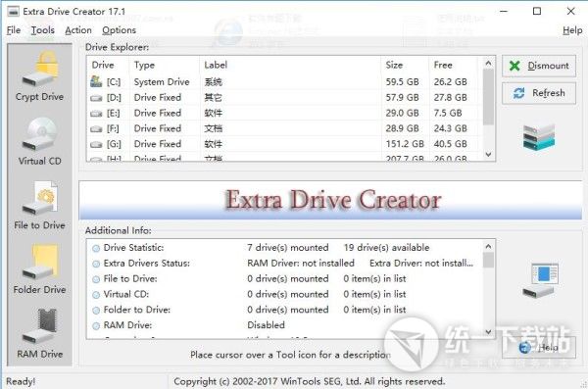
Task: Click the RAM Drive 'Disabled' value
Action: coord(266,325)
